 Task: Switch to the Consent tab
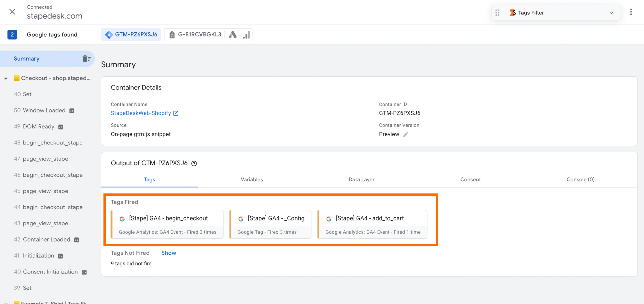pyautogui.click(x=470, y=180)
